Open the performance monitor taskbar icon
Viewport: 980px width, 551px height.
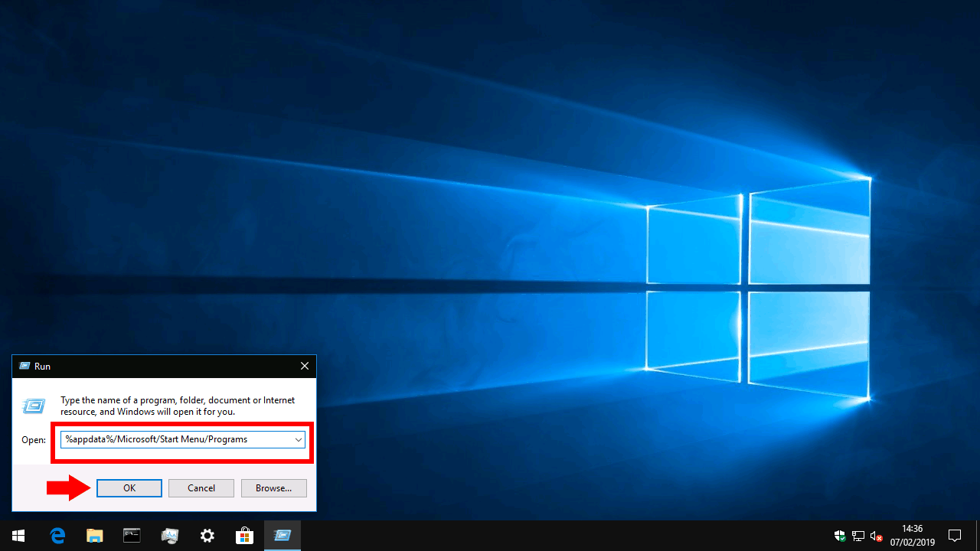(x=169, y=535)
